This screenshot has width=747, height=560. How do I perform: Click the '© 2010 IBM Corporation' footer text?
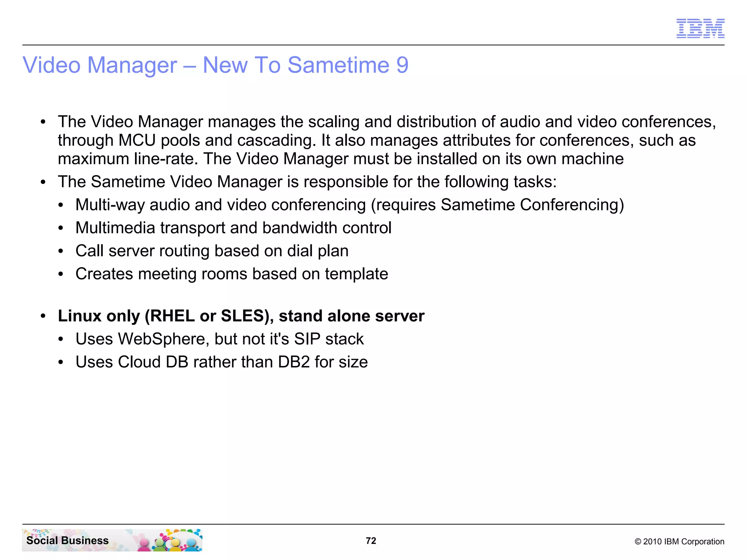click(680, 541)
